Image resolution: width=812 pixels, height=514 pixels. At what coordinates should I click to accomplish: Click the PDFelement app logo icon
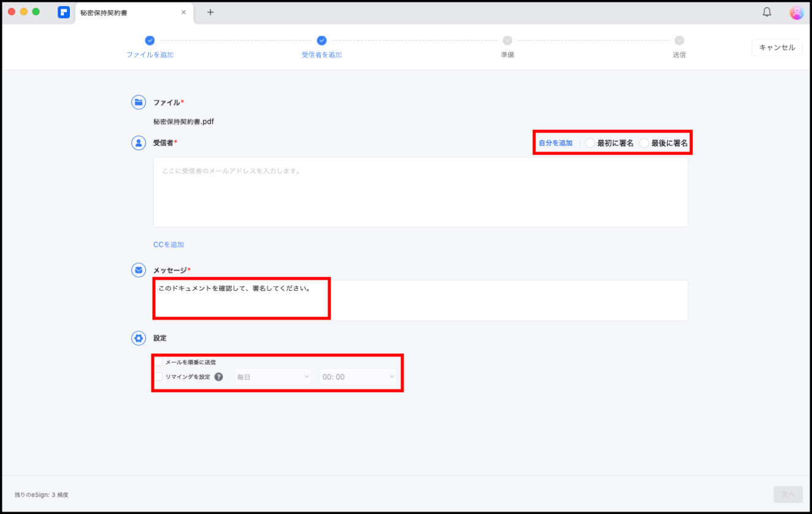64,12
